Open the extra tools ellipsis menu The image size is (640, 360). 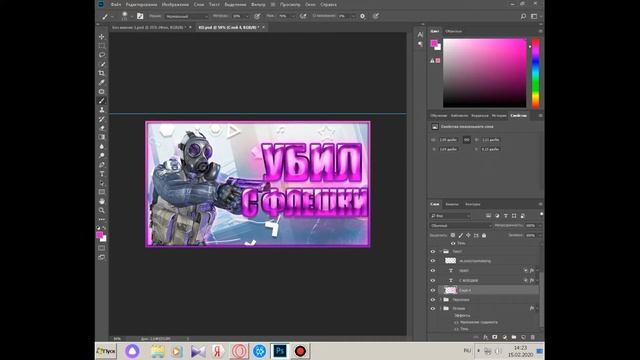(102, 219)
